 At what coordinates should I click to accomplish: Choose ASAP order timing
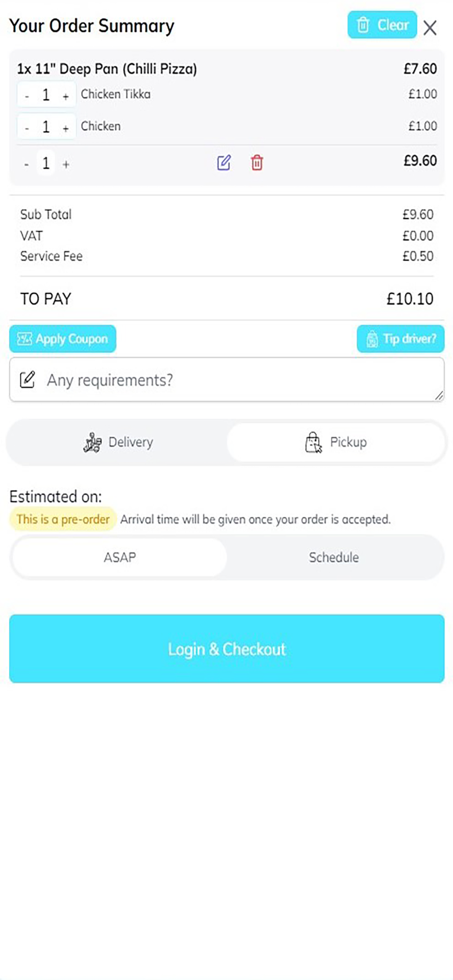[120, 557]
